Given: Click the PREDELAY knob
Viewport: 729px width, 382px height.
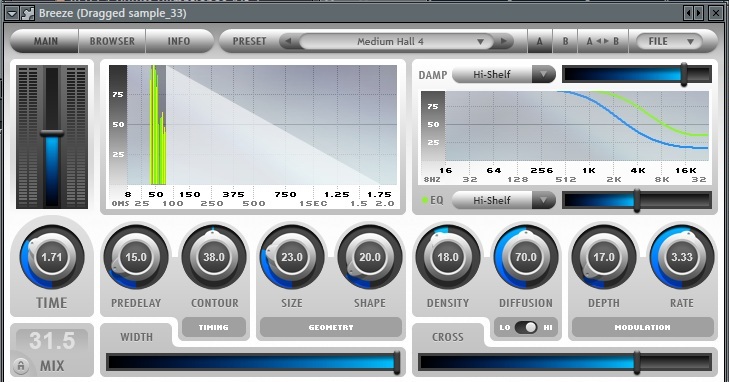Looking at the screenshot, I should (136, 257).
